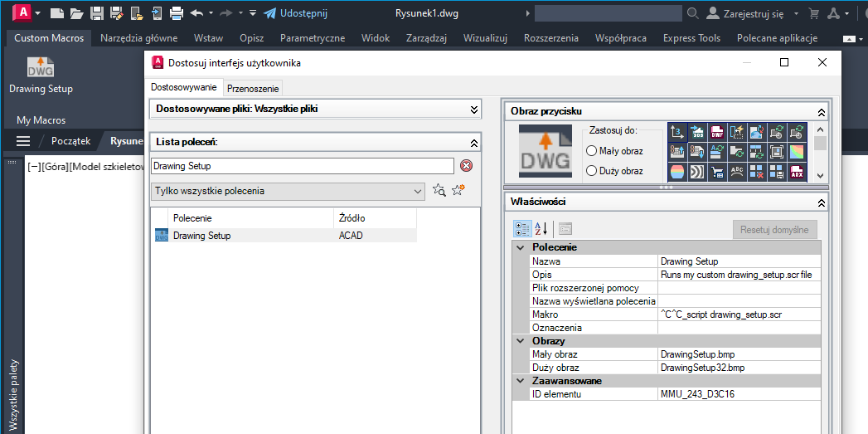The width and height of the screenshot is (868, 434).
Task: Collapse the Lista poleceń panel
Action: pyautogui.click(x=474, y=143)
